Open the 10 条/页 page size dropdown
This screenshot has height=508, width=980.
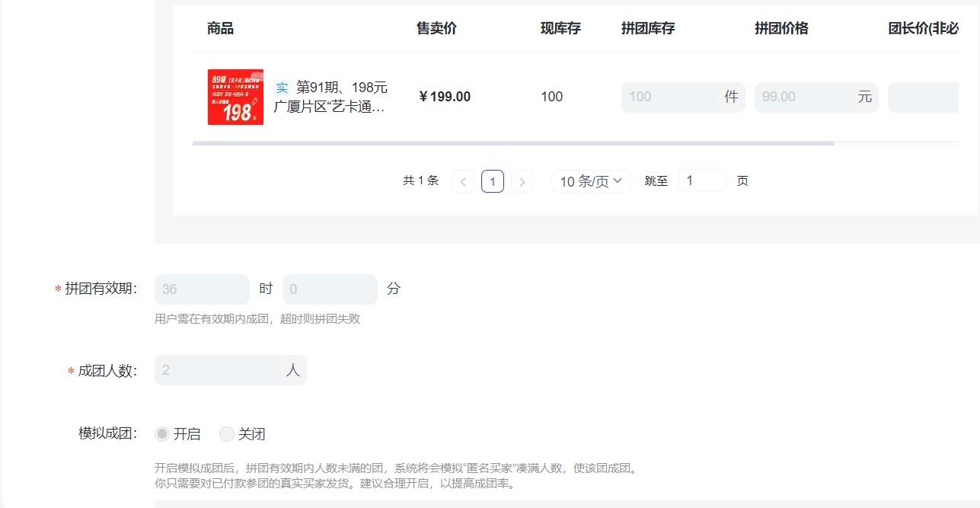click(592, 181)
